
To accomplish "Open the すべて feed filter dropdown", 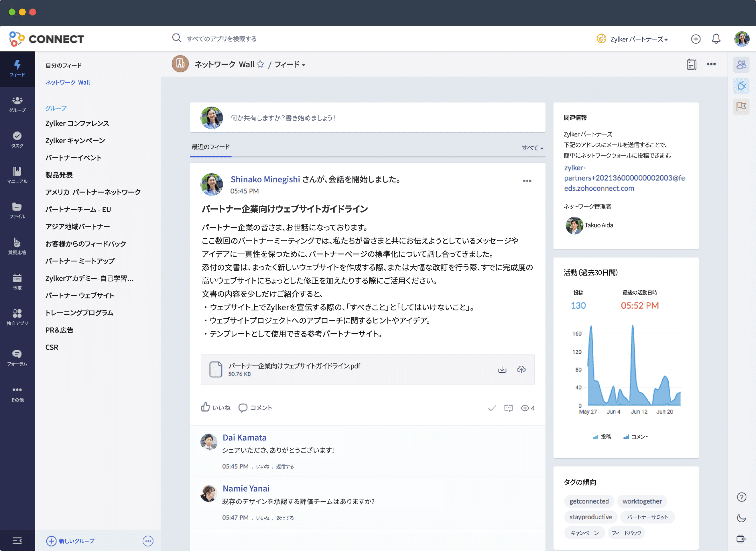I will (x=532, y=148).
